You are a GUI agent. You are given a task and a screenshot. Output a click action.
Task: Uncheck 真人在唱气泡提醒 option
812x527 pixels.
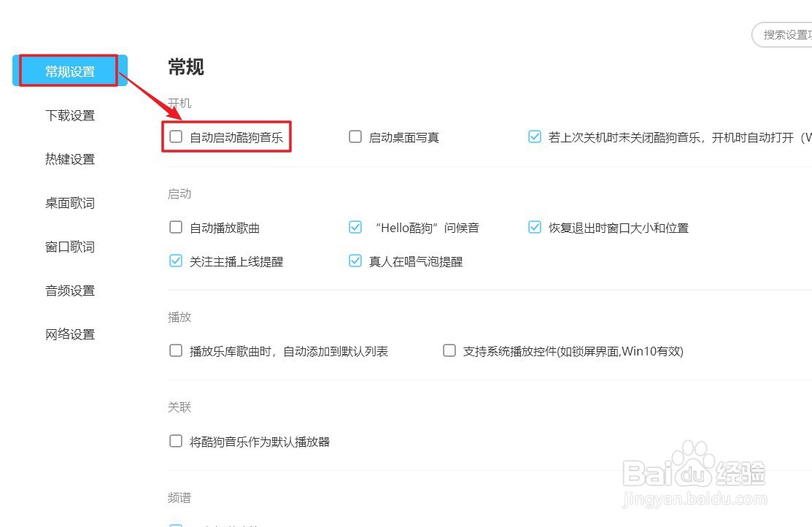tap(355, 261)
